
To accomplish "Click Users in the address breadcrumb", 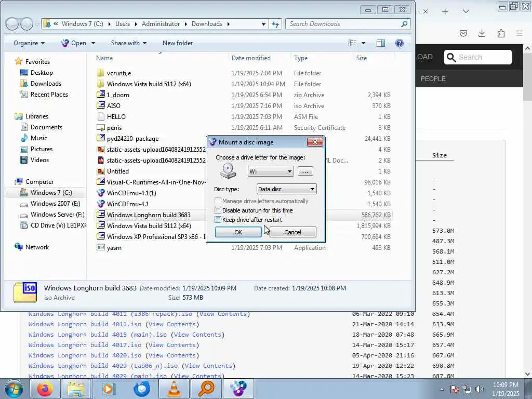I will (123, 24).
